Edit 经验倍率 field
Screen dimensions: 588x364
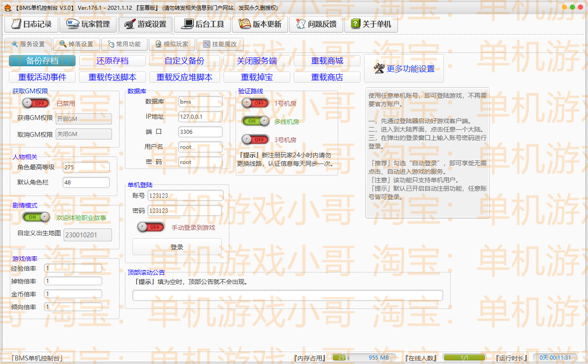click(73, 268)
